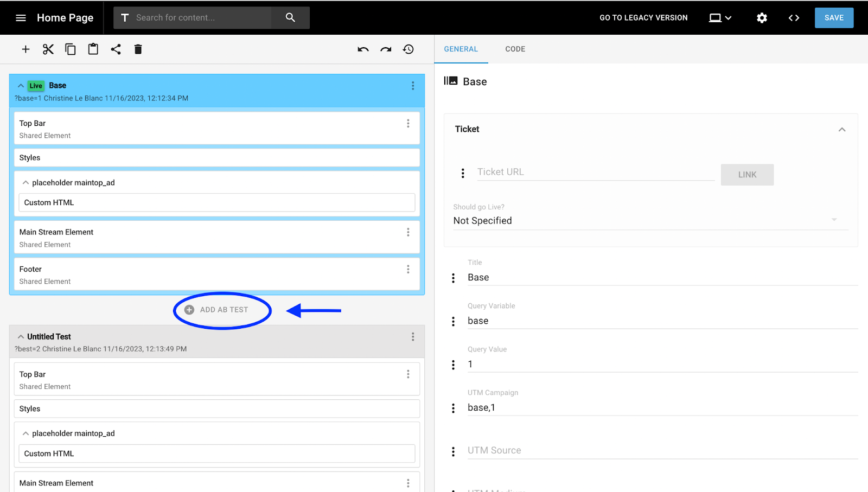
Task: Open the Should go Live dropdown
Action: pyautogui.click(x=833, y=220)
